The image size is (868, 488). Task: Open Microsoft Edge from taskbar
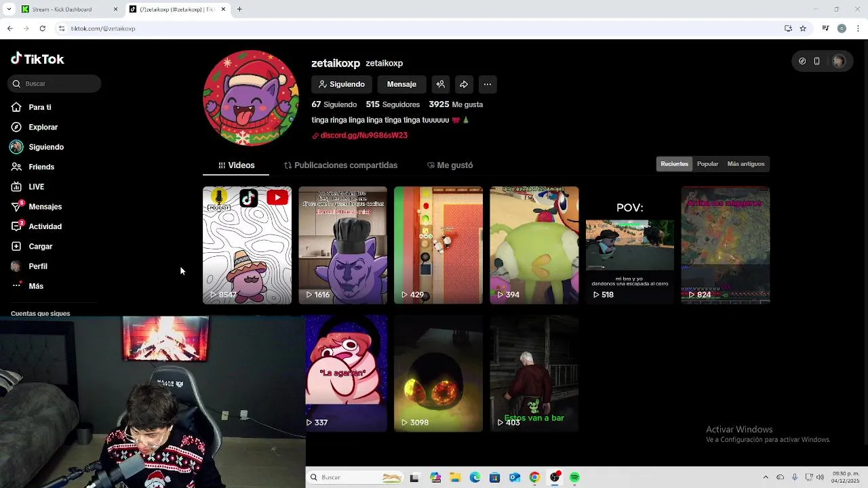475,478
